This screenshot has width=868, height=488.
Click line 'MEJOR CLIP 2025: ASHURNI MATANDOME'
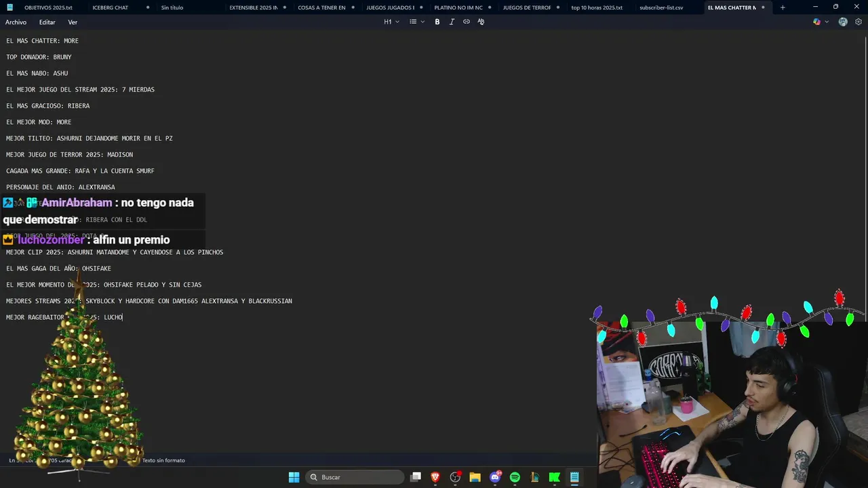tap(115, 252)
